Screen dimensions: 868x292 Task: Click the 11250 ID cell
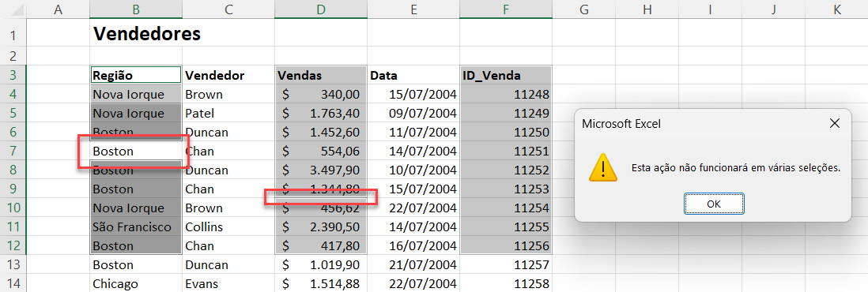(505, 132)
